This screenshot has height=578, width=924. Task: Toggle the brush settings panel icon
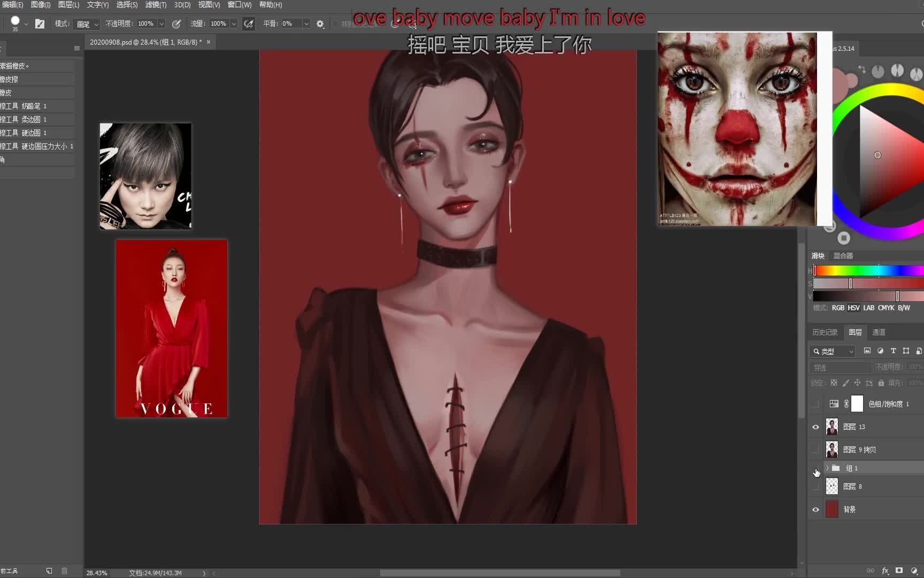coord(40,24)
